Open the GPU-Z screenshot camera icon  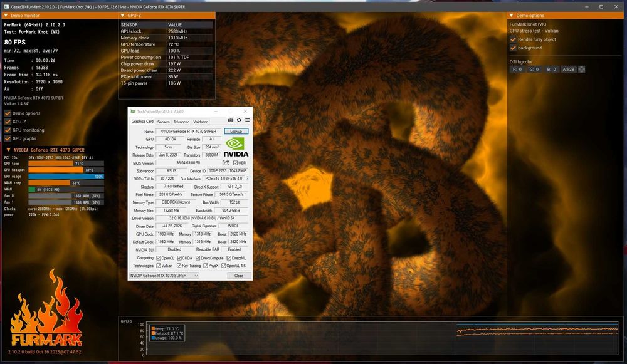pyautogui.click(x=230, y=120)
